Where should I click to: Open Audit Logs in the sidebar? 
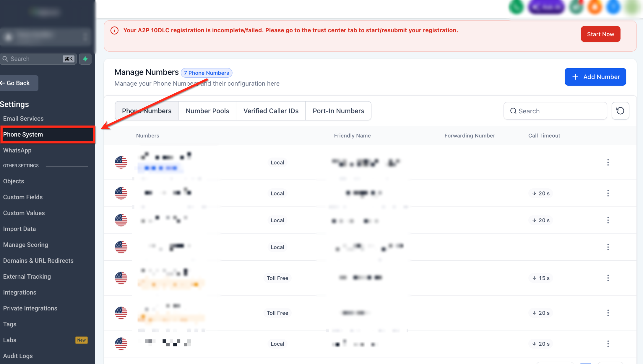(x=18, y=356)
